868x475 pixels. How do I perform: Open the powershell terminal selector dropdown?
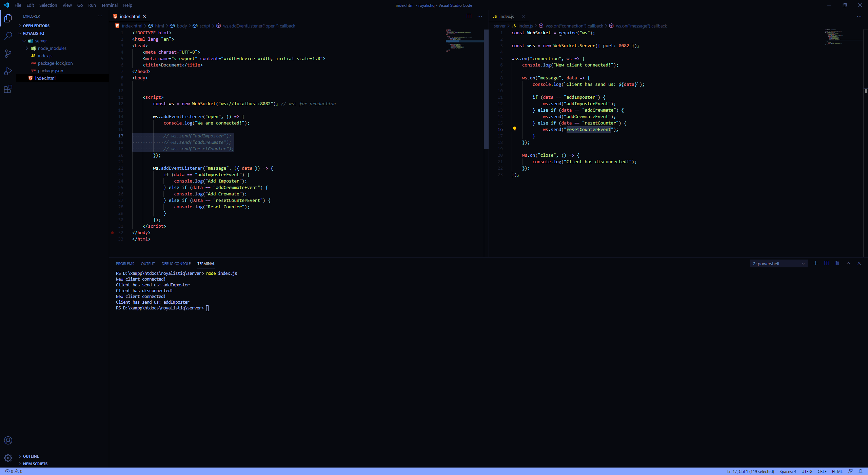778,264
